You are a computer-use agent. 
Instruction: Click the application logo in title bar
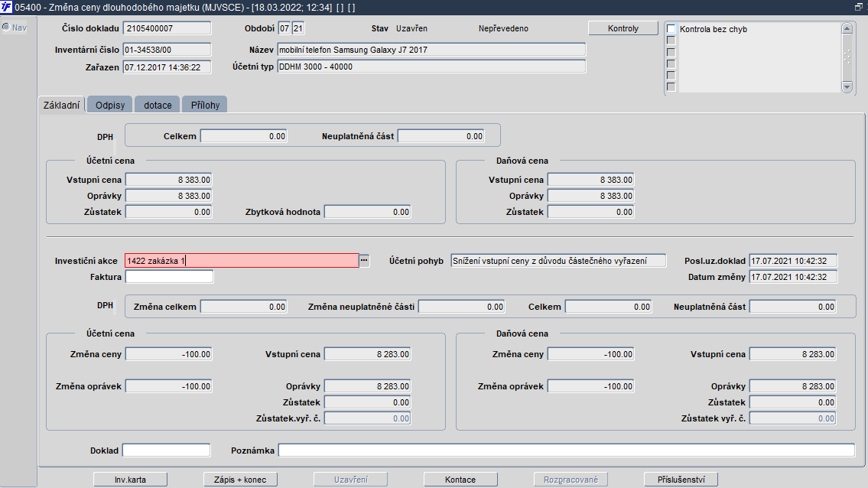pos(7,6)
